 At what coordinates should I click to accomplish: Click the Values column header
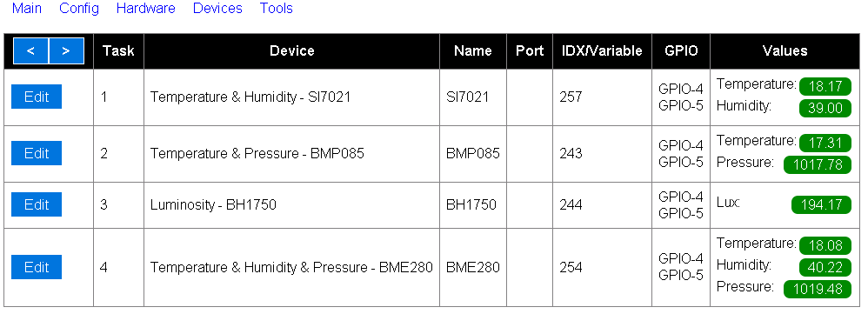[785, 51]
